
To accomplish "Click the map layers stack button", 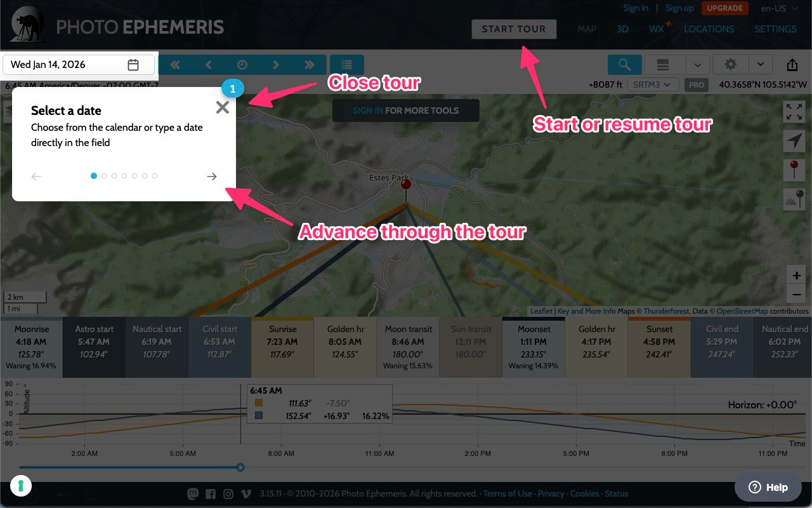I will pyautogui.click(x=663, y=65).
